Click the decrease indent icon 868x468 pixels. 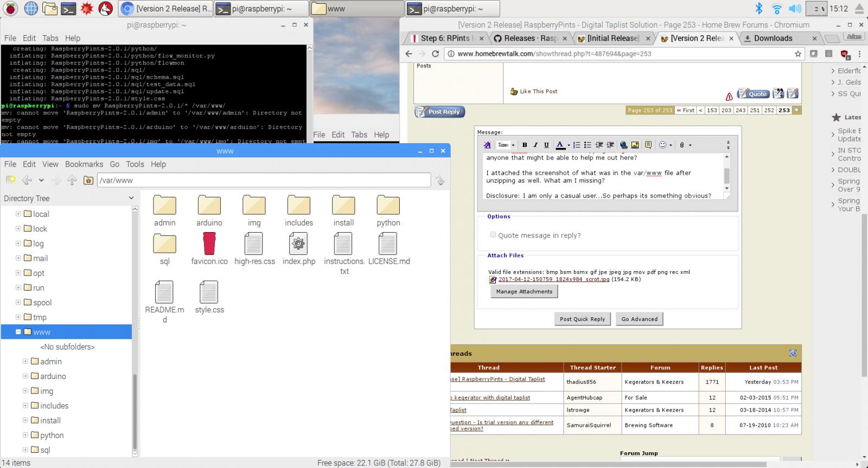[x=599, y=145]
